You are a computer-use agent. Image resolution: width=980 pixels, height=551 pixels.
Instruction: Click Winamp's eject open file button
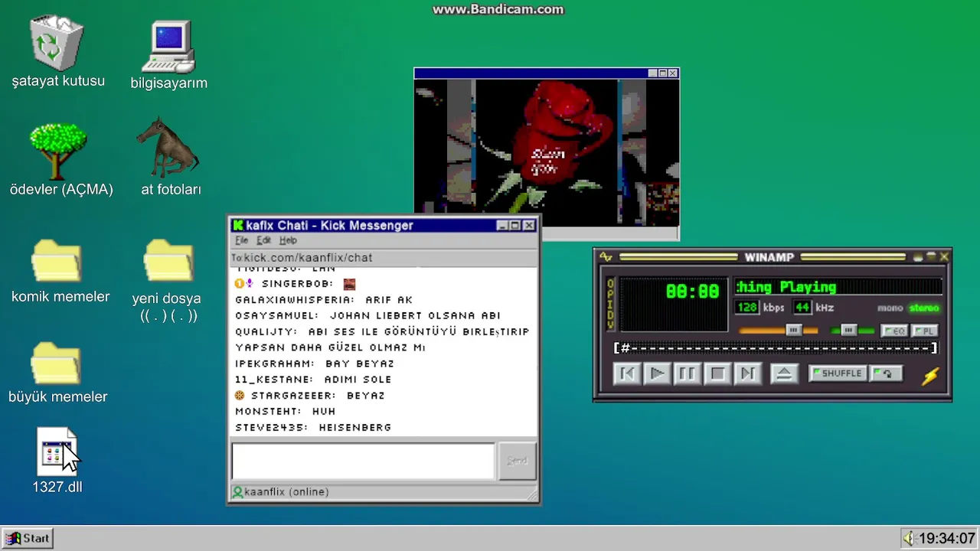[x=783, y=373]
